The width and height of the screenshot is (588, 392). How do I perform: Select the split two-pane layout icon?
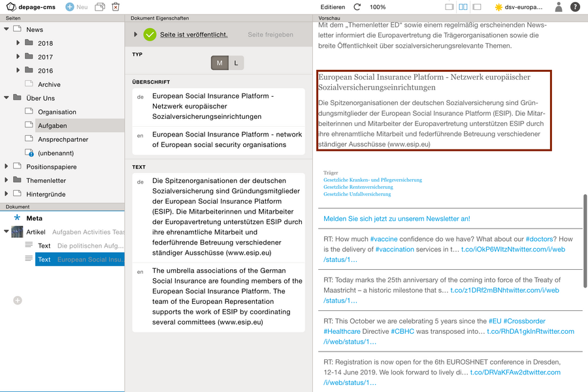pos(463,7)
